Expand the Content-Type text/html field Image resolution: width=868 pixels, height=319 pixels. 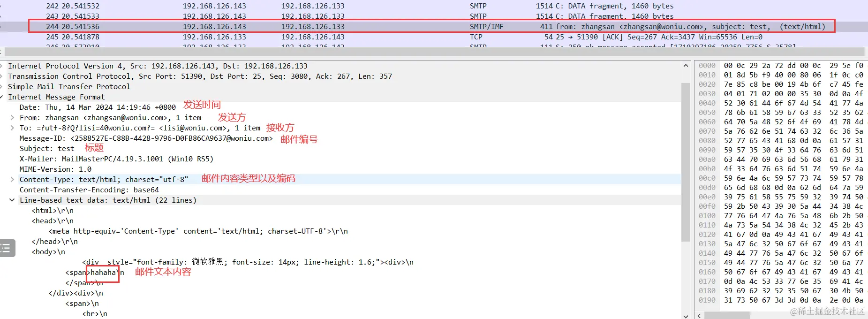click(x=12, y=179)
